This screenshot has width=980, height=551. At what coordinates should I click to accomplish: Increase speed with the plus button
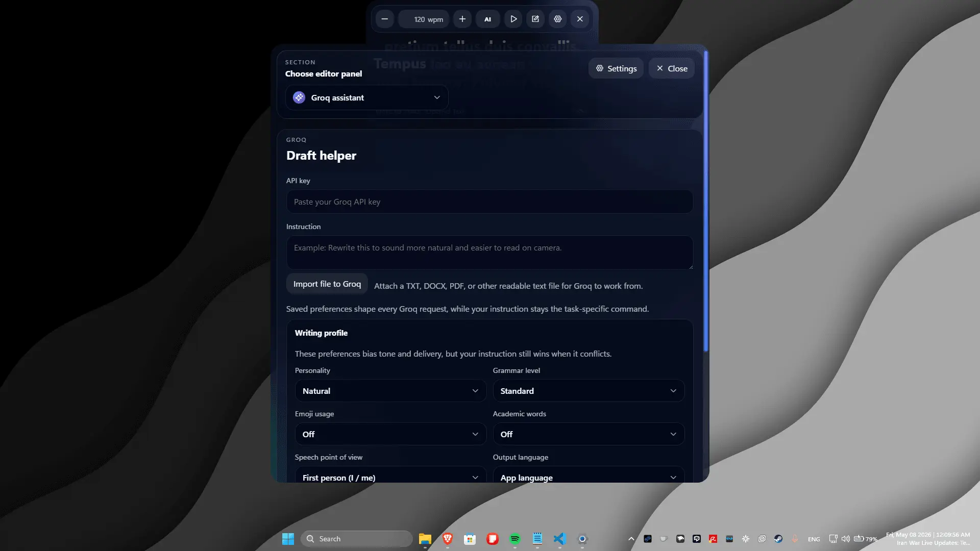(462, 19)
